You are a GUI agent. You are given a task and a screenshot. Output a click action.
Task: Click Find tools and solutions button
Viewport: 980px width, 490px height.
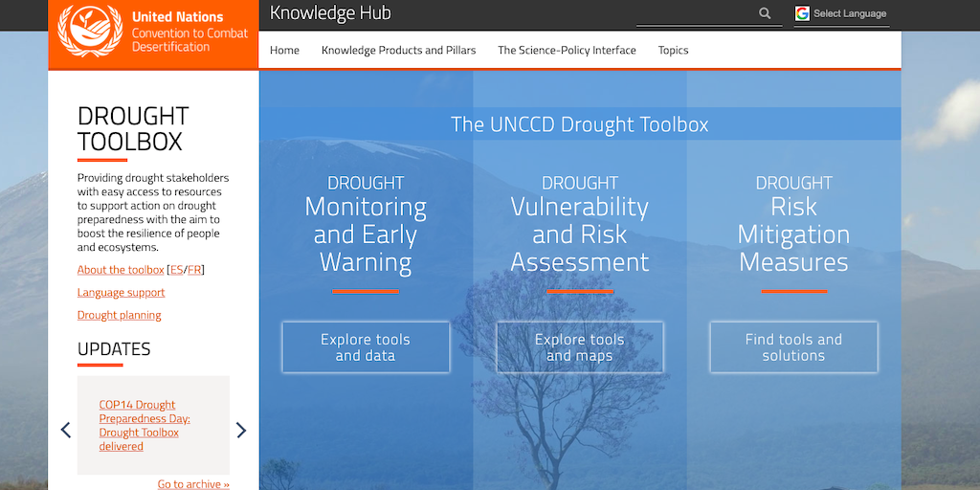coord(793,347)
